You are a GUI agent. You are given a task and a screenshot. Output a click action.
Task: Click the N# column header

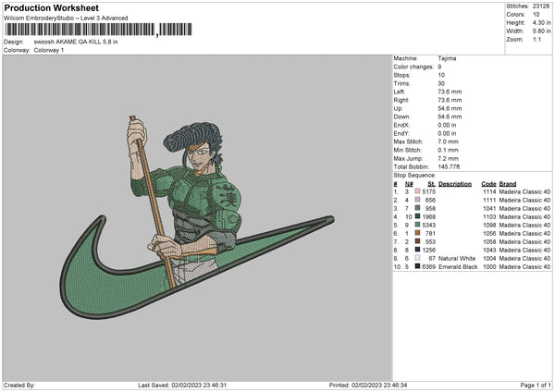[409, 183]
